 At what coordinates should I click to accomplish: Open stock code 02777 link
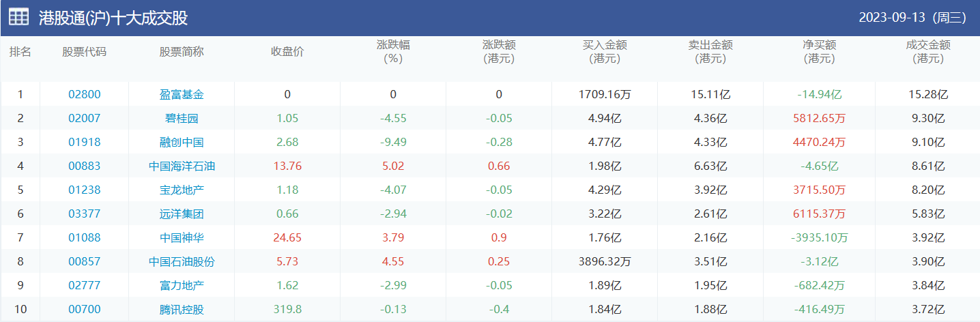click(x=84, y=286)
